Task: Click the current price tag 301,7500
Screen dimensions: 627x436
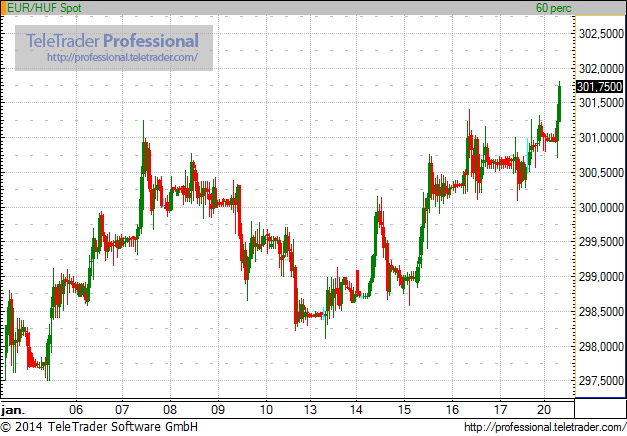Action: [x=600, y=87]
